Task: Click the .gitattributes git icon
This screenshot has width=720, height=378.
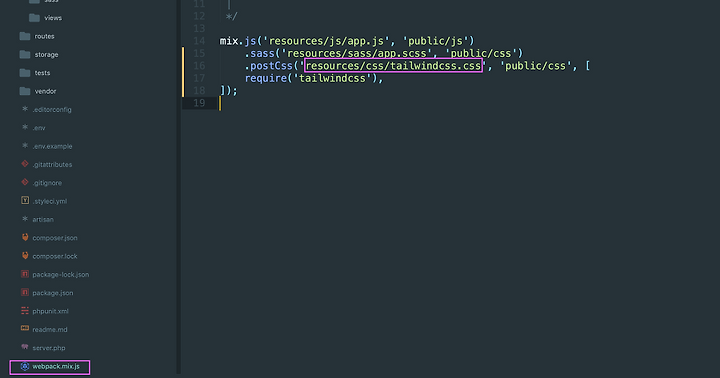Action: coord(25,164)
